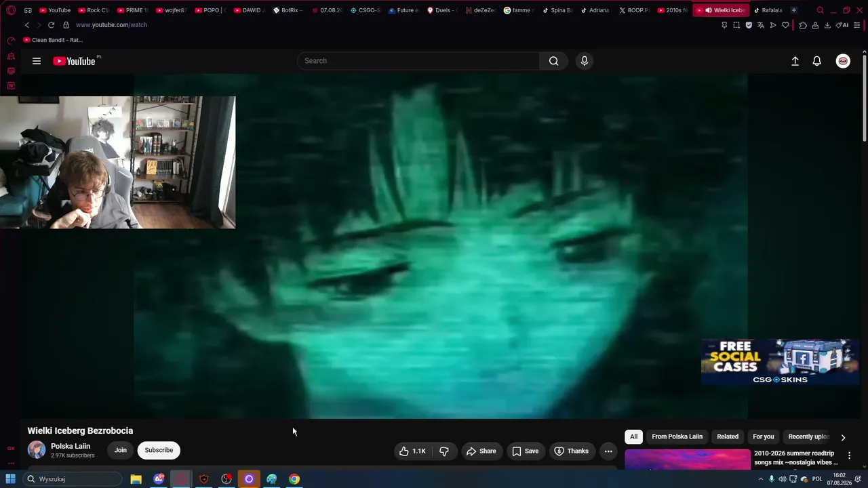Open Polska Laiin channel avatar

(37, 449)
